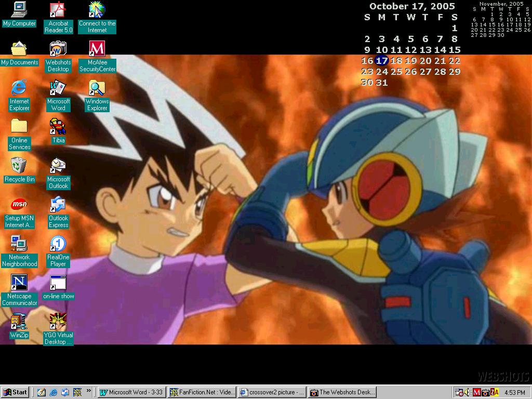This screenshot has width=532, height=399.
Task: Switch to The Webshots Desktop taskbar window
Action: pyautogui.click(x=342, y=392)
